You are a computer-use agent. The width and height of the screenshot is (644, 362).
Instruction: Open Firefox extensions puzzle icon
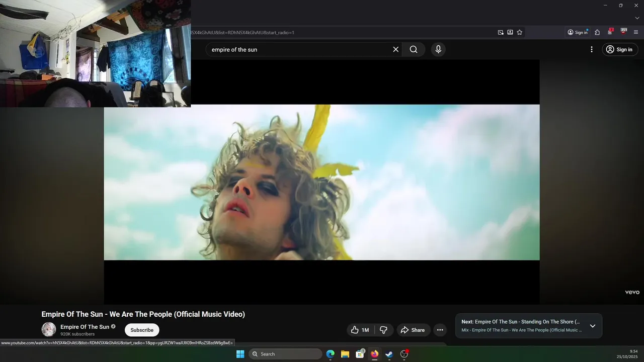[597, 32]
